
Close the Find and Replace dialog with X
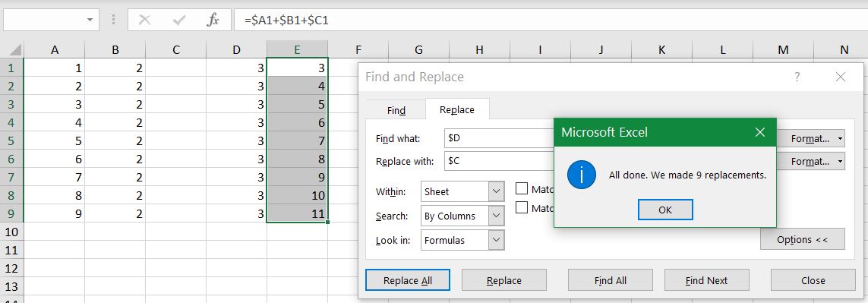[841, 77]
